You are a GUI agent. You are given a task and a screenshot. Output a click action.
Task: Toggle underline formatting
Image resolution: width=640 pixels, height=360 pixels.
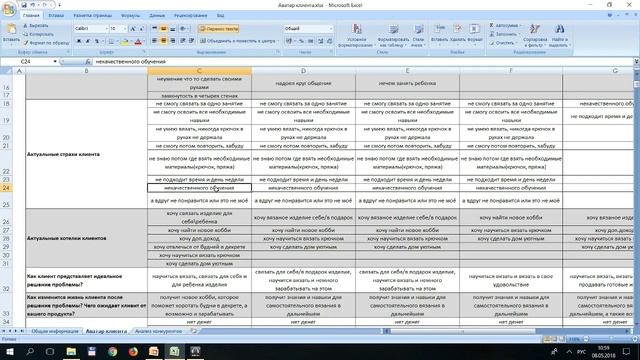(97, 41)
